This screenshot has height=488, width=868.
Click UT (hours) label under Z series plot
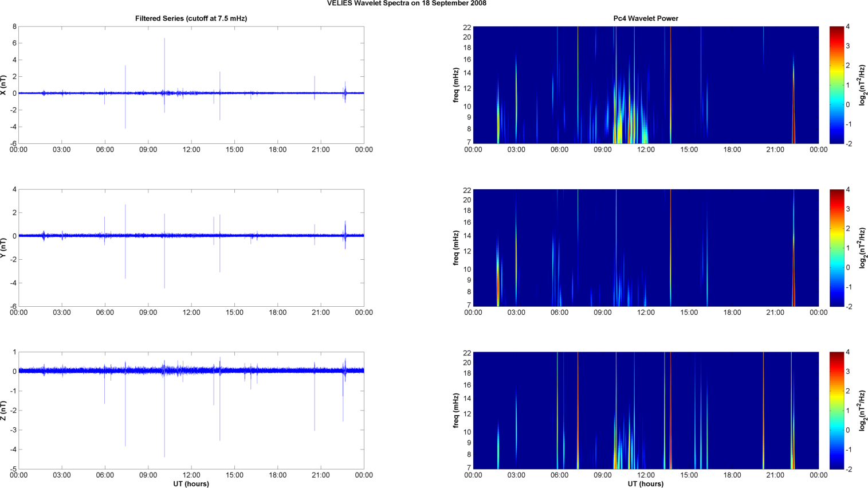(x=191, y=484)
